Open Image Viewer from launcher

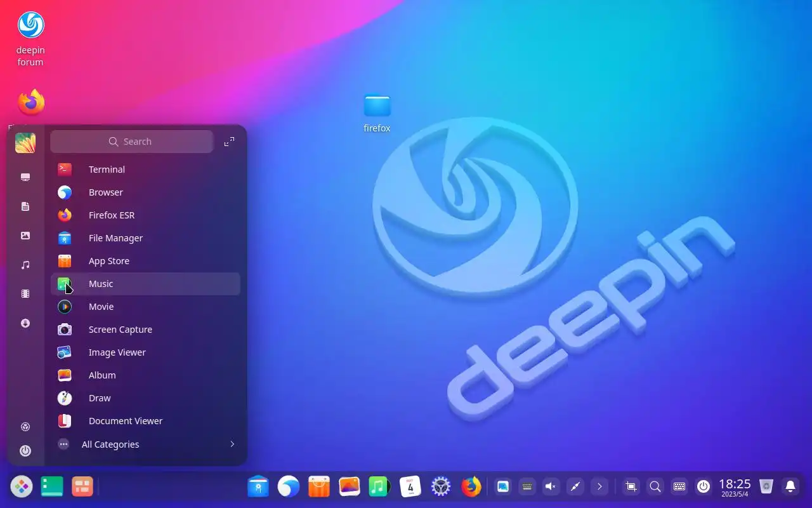[145, 352]
